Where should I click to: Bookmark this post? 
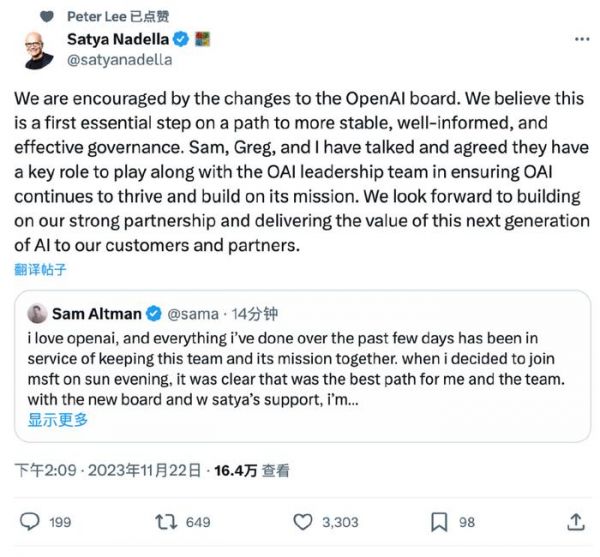[x=438, y=521]
